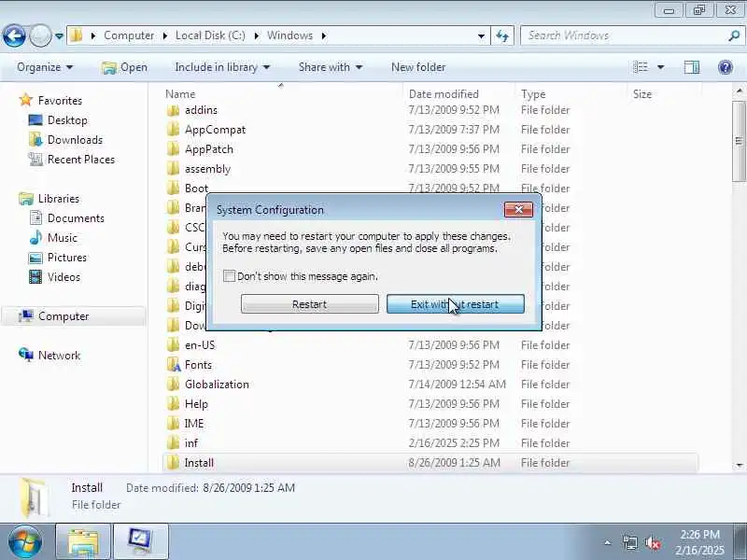747x560 pixels.
Task: Select the inf folder icon
Action: [x=173, y=442]
